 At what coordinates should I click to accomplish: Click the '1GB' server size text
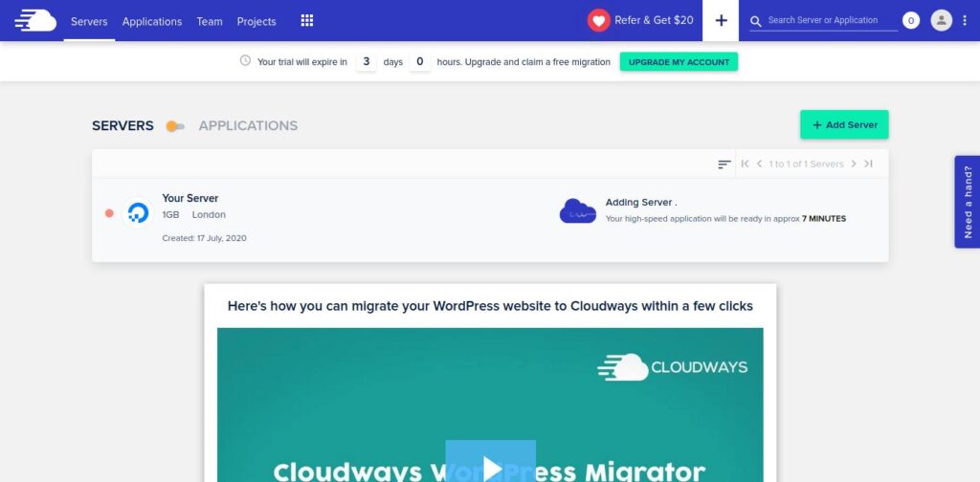(170, 215)
